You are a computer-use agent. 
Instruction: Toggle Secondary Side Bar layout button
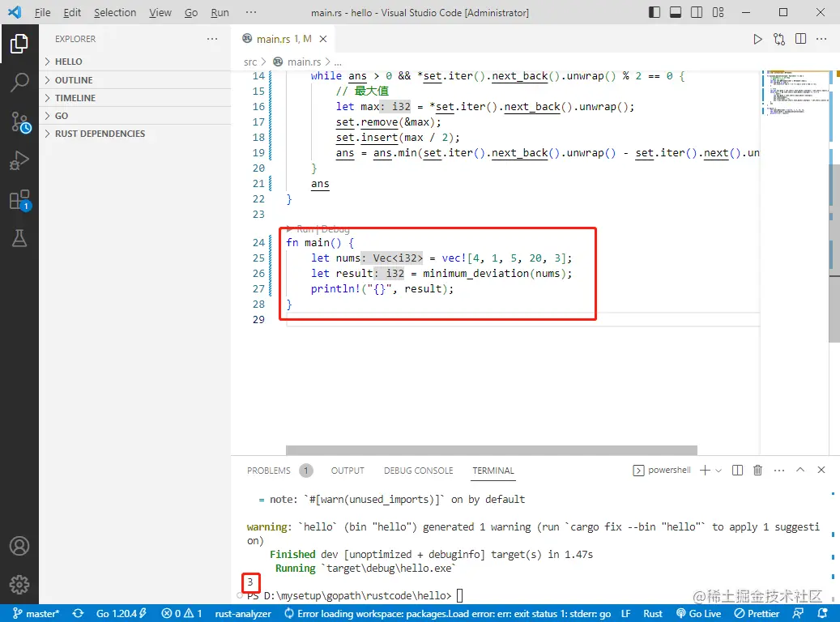pyautogui.click(x=697, y=12)
